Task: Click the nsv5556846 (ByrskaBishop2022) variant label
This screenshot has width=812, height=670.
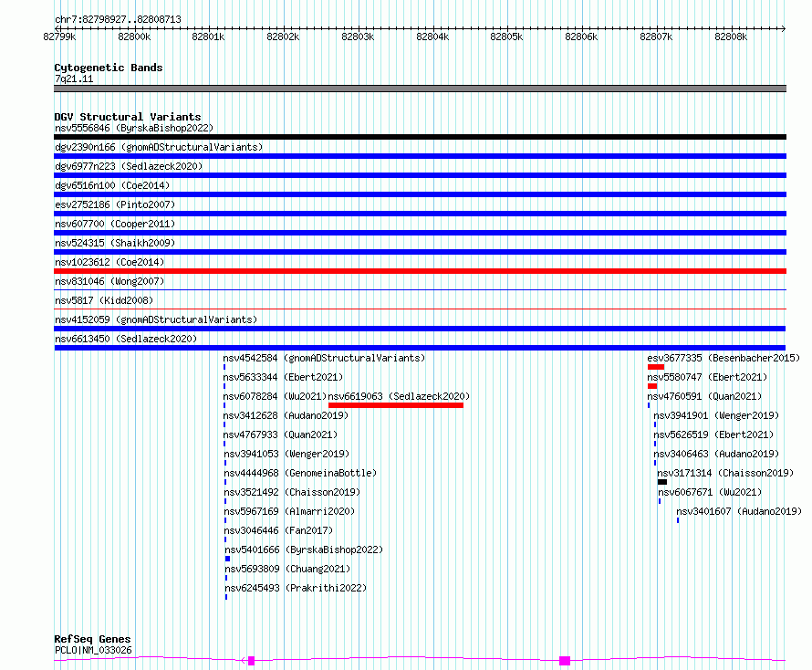Action: (133, 128)
